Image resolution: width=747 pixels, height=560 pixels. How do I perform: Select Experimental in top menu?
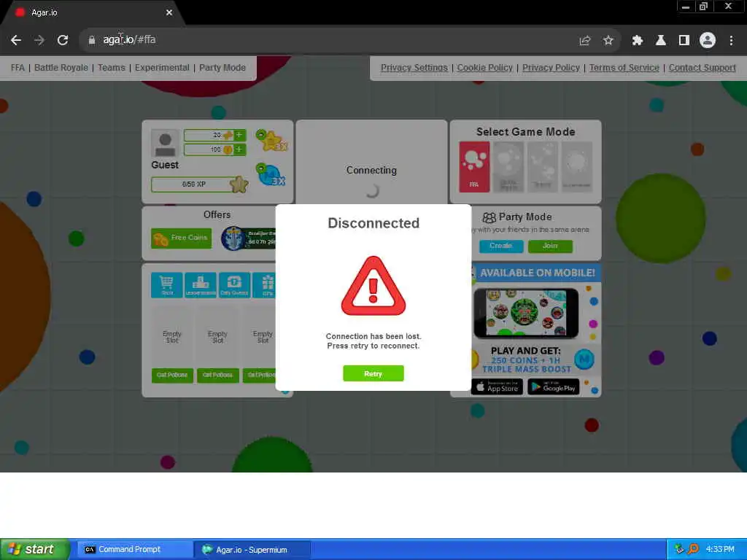(x=162, y=68)
